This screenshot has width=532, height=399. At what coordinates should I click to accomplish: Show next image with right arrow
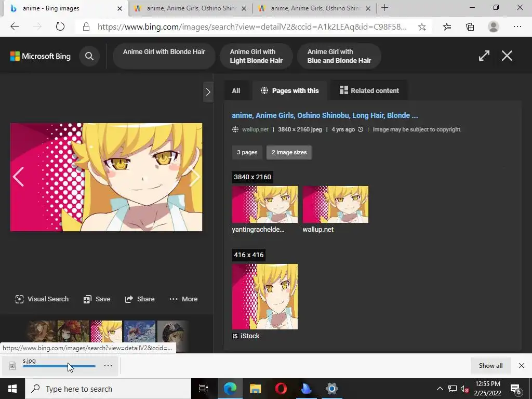[x=195, y=177]
